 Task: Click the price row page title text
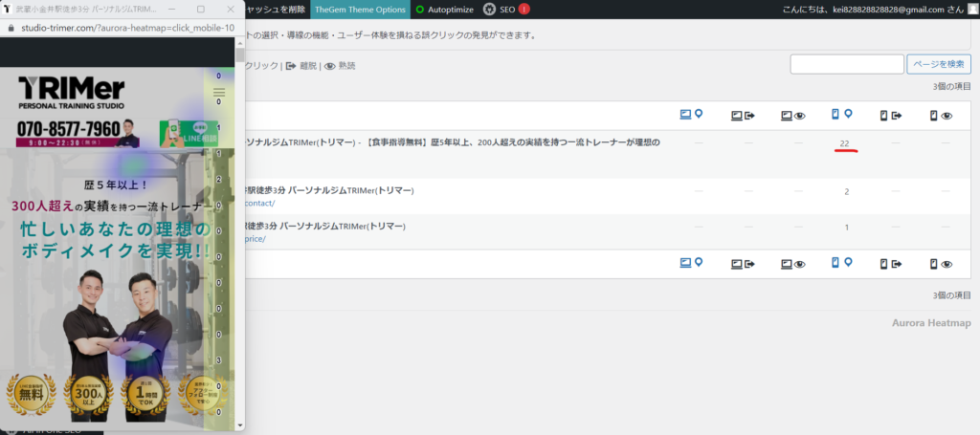tap(325, 226)
